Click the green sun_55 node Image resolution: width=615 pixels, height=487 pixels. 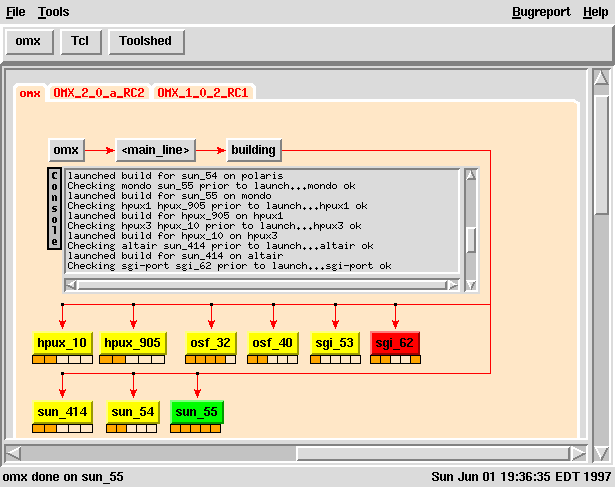(x=196, y=412)
